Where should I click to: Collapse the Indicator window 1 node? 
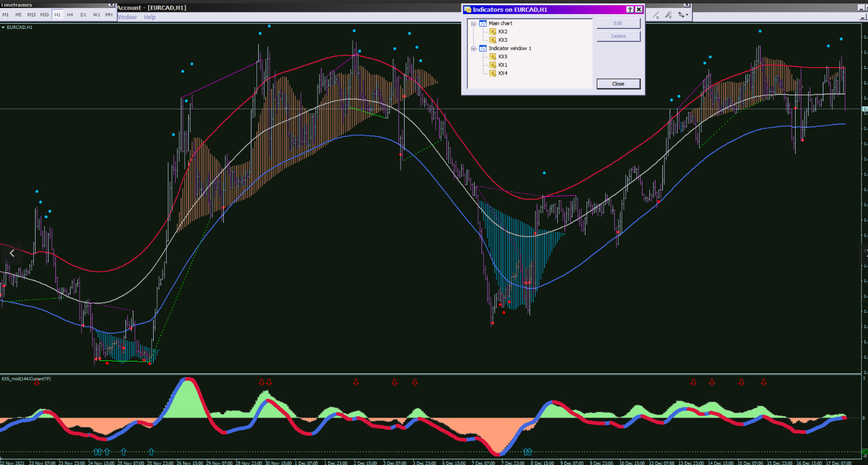(x=474, y=49)
